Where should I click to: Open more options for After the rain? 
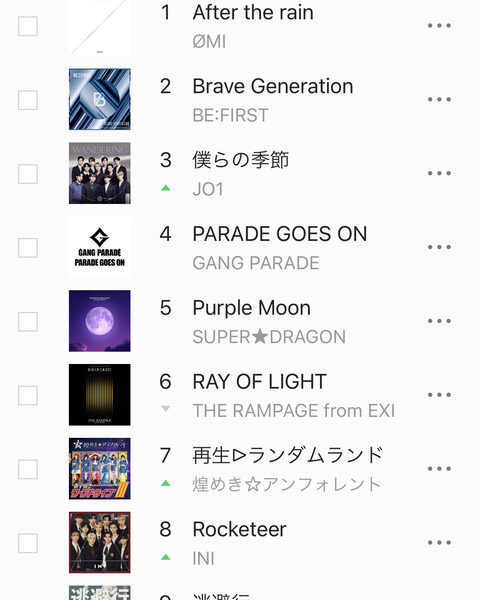pyautogui.click(x=439, y=26)
